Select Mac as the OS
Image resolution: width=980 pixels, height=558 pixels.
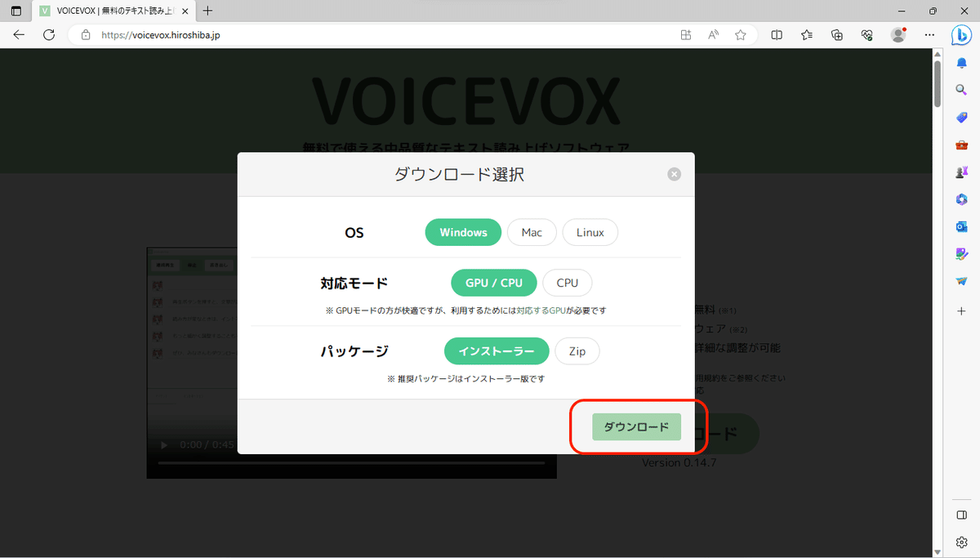point(532,232)
